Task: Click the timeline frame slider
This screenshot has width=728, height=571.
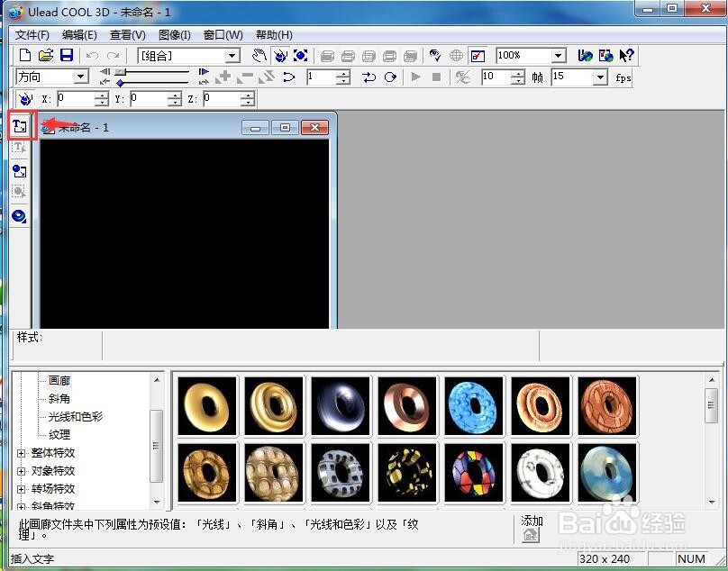Action: point(121,71)
